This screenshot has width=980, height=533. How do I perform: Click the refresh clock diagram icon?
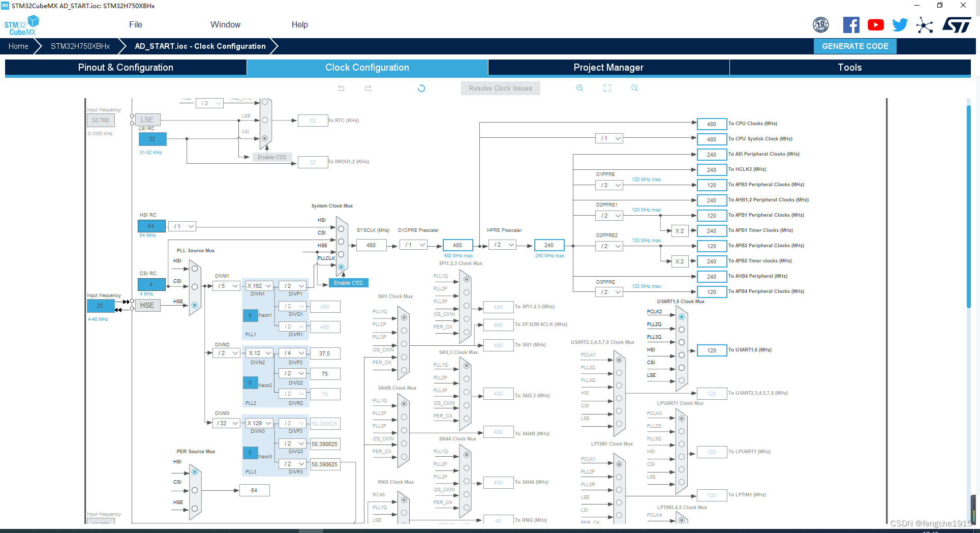pos(421,88)
